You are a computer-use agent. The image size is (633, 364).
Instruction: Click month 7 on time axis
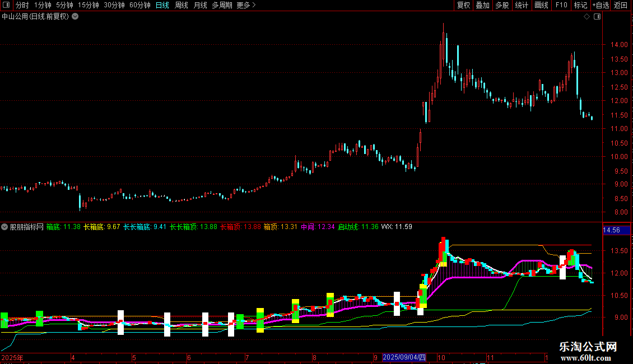click(x=247, y=357)
